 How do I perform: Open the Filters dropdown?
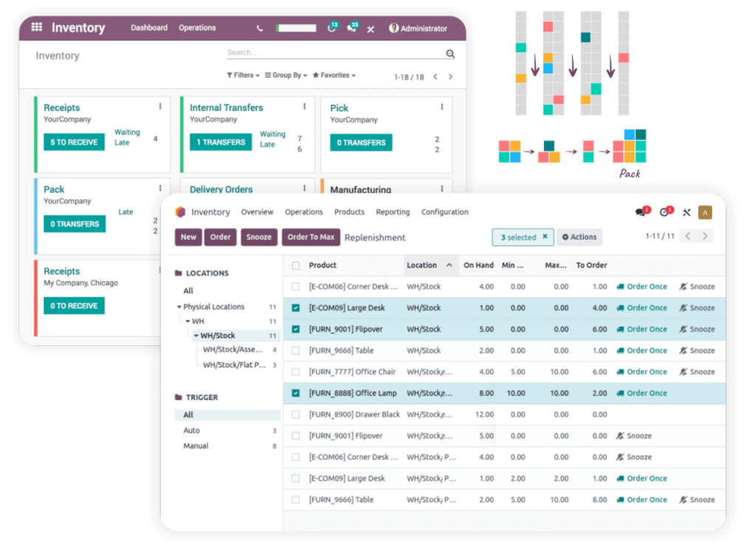tap(243, 75)
